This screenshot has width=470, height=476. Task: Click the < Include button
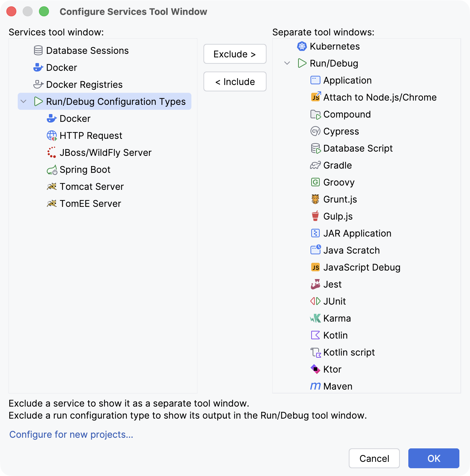[x=235, y=81]
